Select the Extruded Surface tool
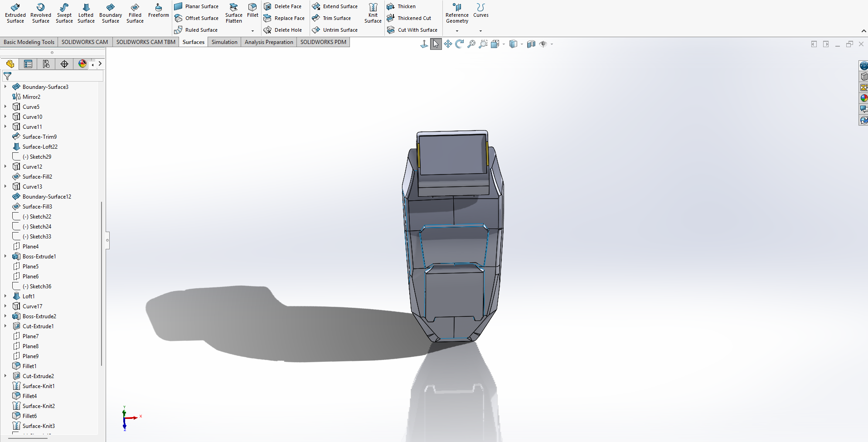 point(15,13)
